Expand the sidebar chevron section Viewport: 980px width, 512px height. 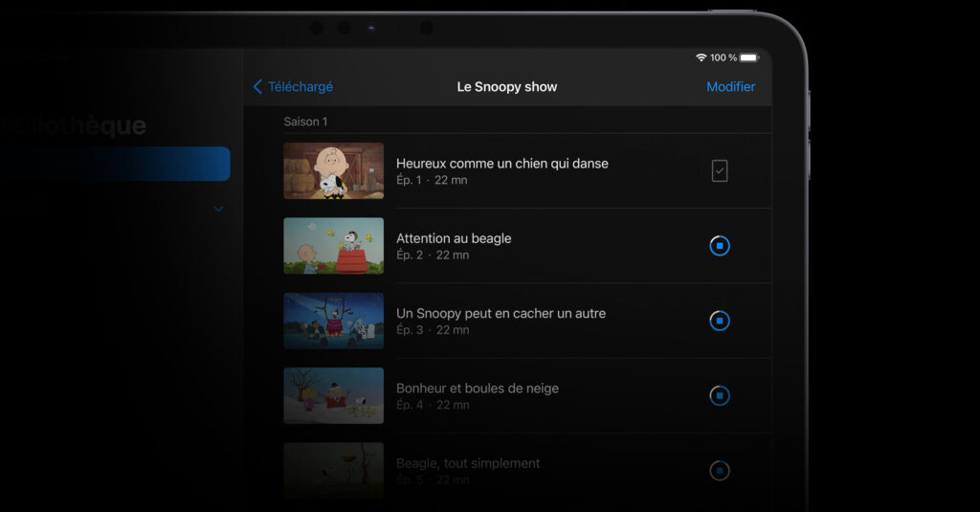[x=218, y=209]
